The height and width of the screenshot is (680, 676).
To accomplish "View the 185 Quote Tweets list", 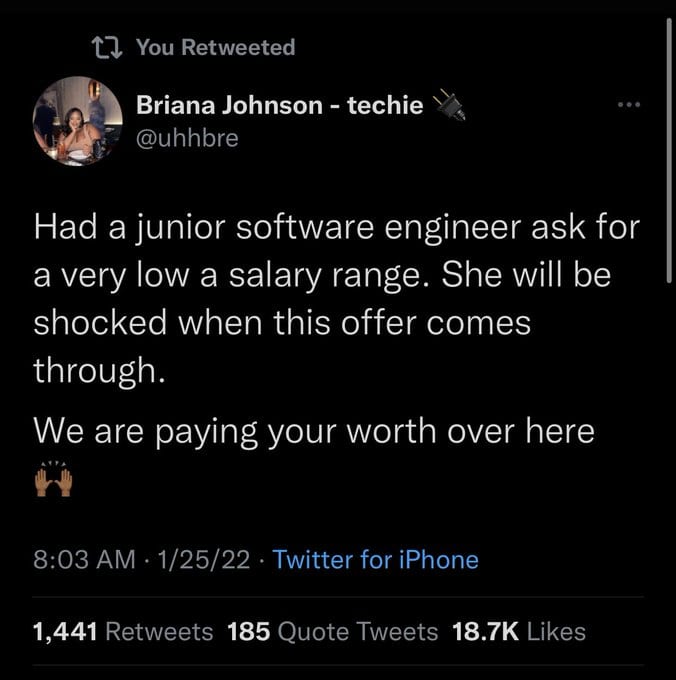I will click(x=333, y=631).
